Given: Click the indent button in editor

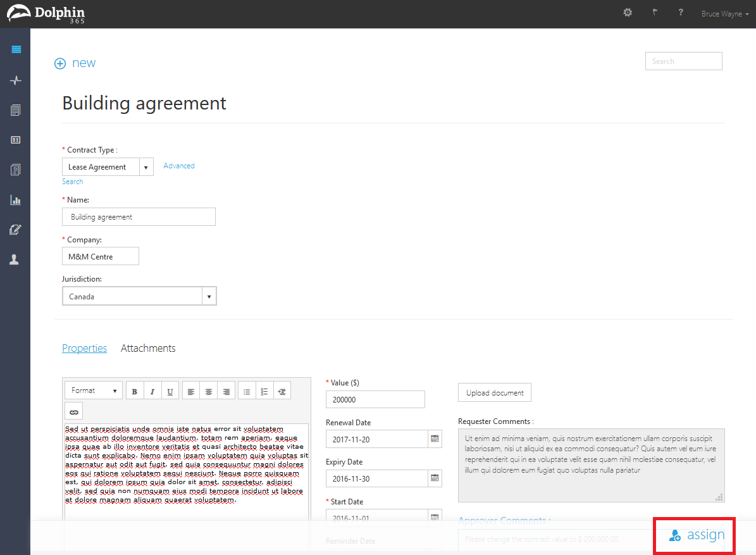Looking at the screenshot, I should tap(282, 391).
